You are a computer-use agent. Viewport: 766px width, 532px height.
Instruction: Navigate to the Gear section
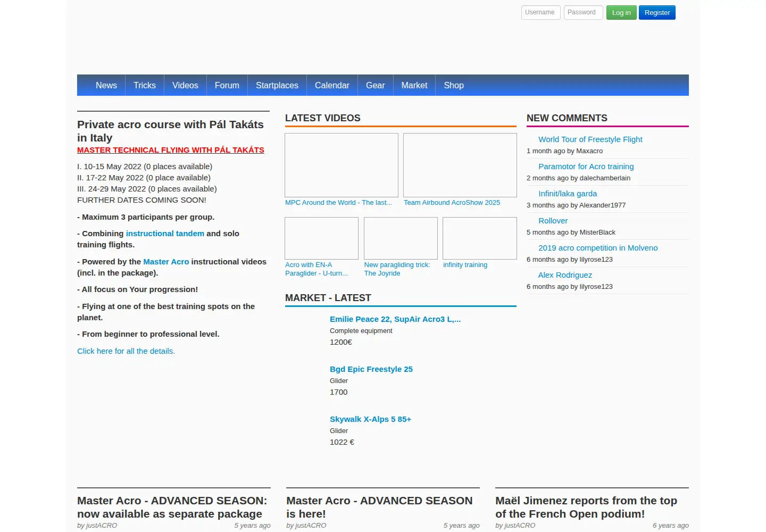tap(375, 85)
